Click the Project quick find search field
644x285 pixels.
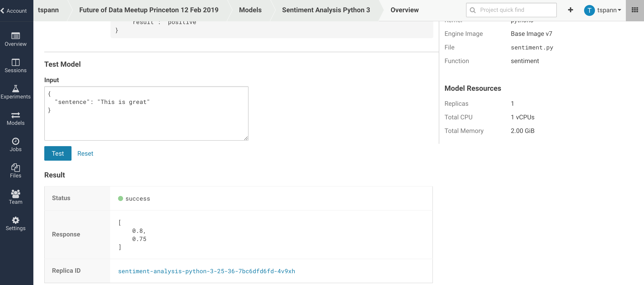point(511,10)
